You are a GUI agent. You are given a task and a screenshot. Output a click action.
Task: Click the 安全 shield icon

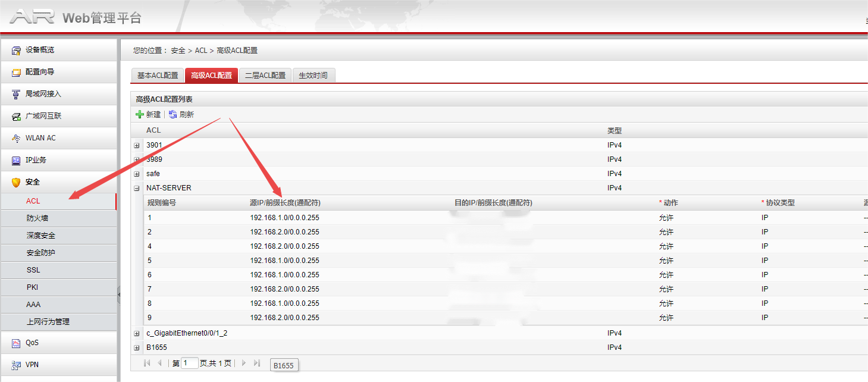[17, 182]
